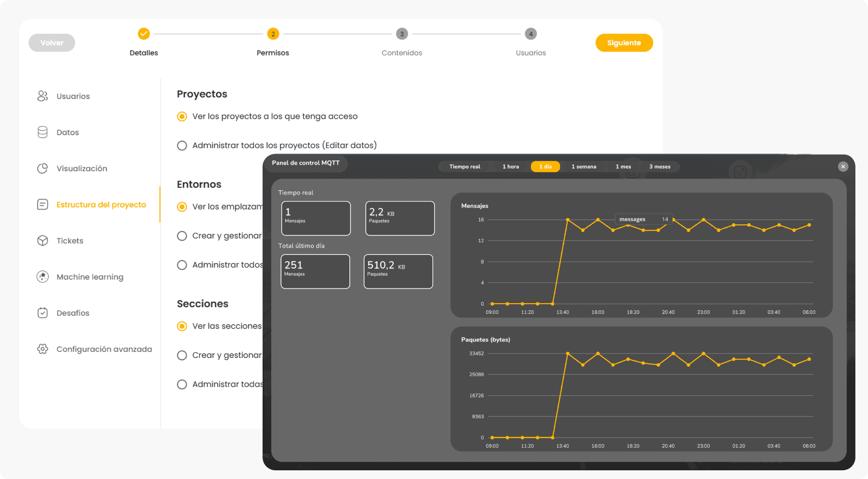This screenshot has height=479, width=868.
Task: Go to step 3 Contenidos in stepper
Action: click(402, 34)
